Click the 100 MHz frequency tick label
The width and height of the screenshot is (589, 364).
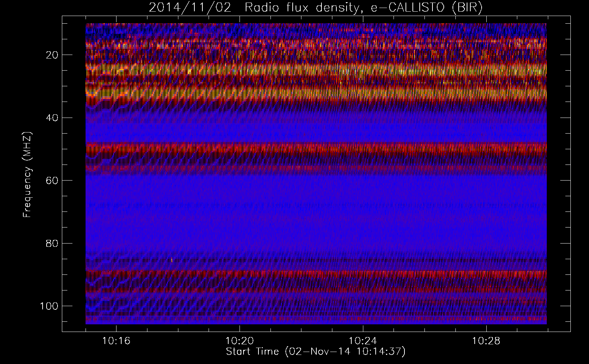pyautogui.click(x=49, y=306)
